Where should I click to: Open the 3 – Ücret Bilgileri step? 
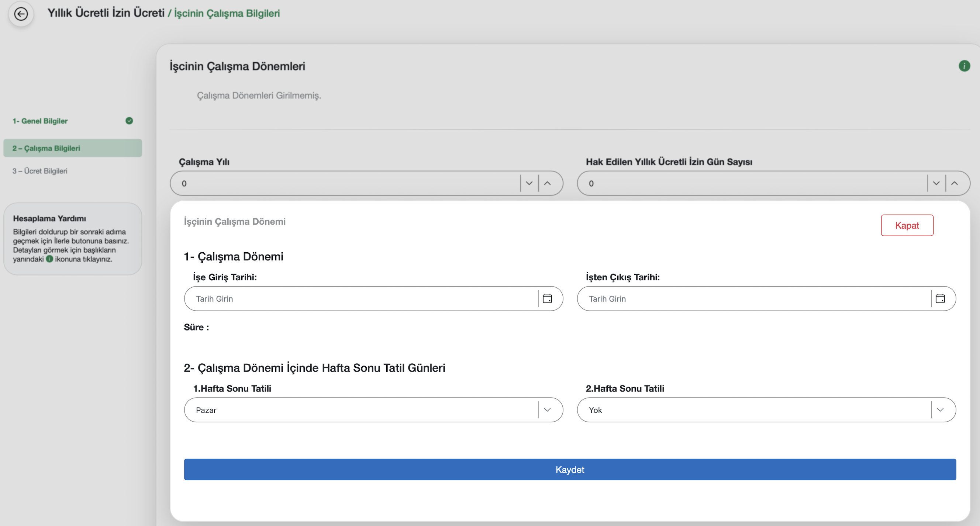[x=40, y=171]
